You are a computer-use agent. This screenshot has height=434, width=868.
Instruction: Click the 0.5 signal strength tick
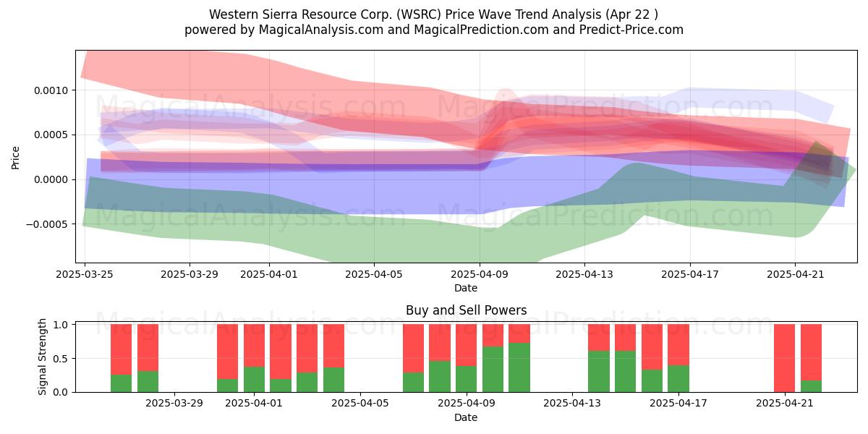click(x=61, y=359)
